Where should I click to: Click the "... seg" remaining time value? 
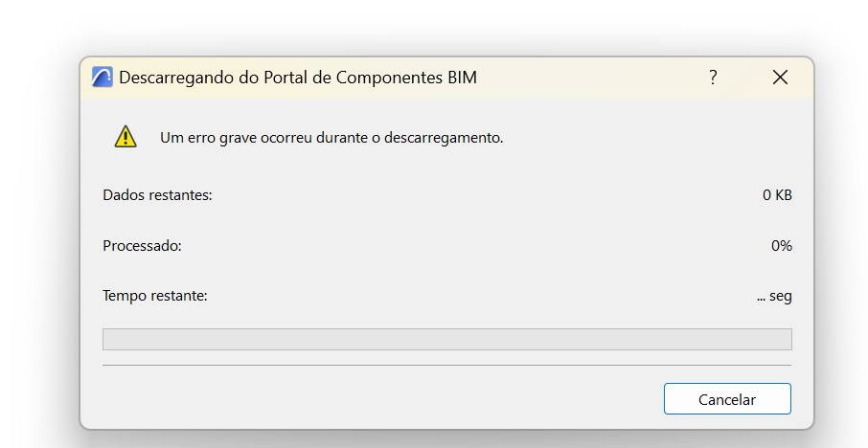pos(774,296)
